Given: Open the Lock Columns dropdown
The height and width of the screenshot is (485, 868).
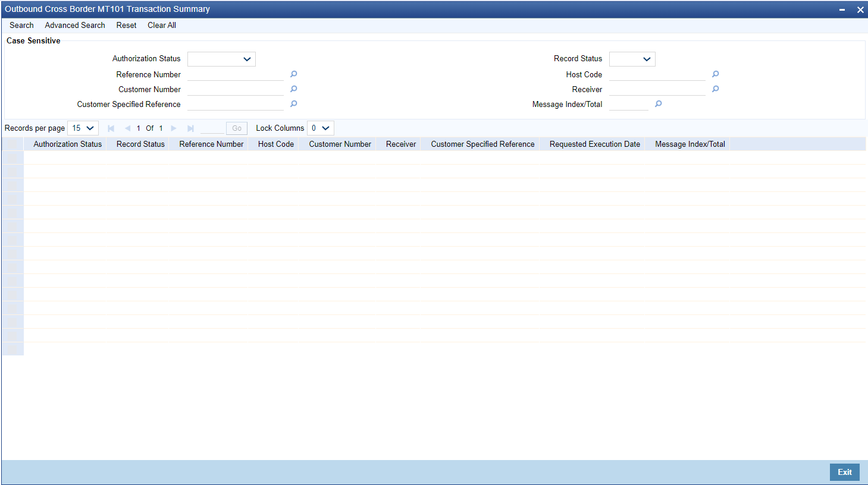Looking at the screenshot, I should (x=321, y=128).
